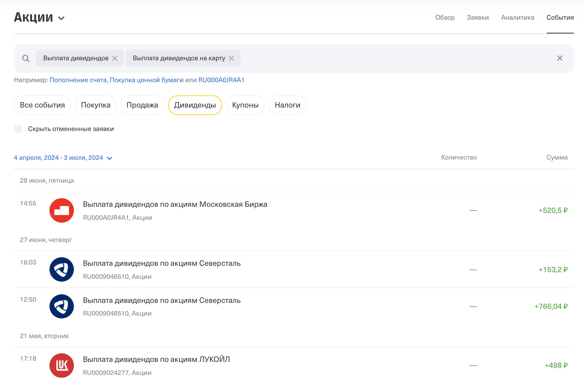Filter events by Налоги

(x=288, y=105)
